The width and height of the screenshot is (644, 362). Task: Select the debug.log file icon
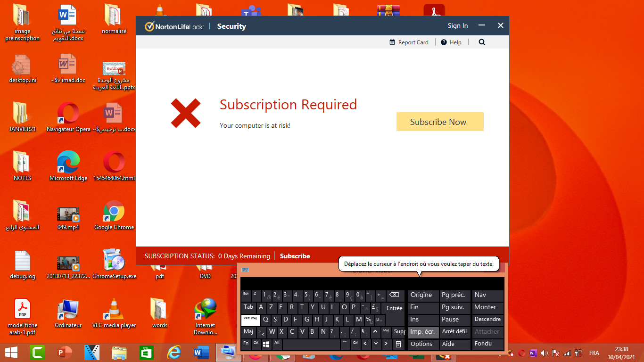click(x=22, y=264)
